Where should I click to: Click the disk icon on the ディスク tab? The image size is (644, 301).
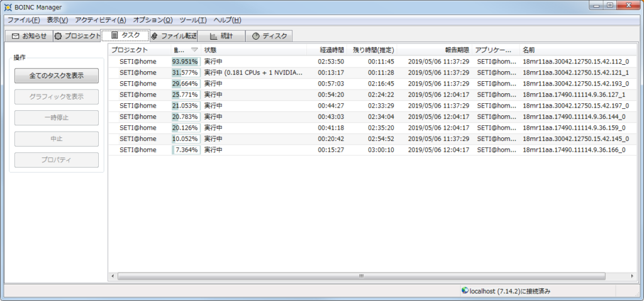256,36
